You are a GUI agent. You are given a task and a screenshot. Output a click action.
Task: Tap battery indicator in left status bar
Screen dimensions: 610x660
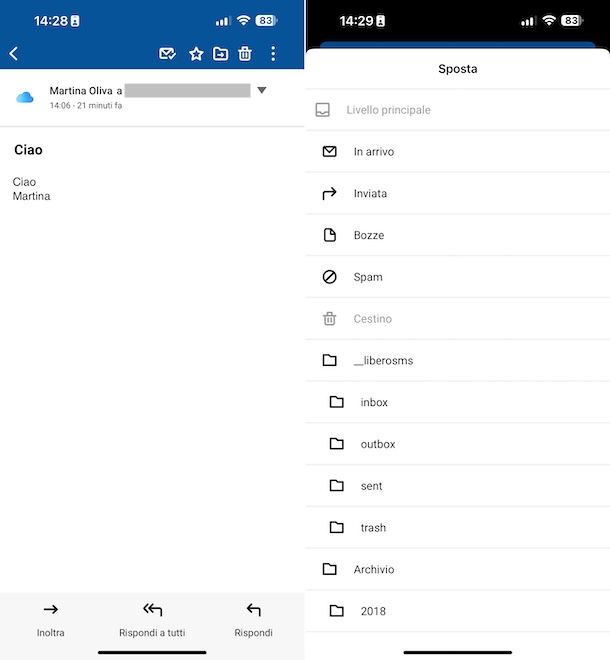(x=266, y=21)
